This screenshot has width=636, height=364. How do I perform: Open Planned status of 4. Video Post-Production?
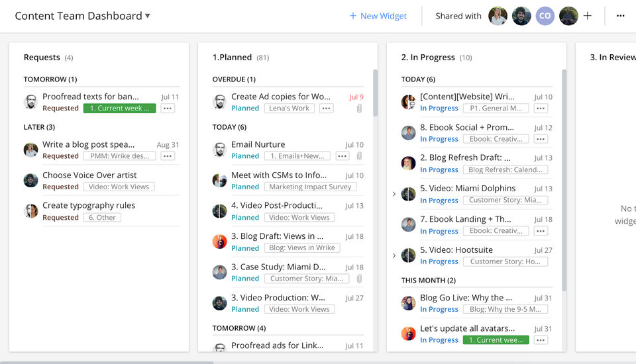(245, 218)
